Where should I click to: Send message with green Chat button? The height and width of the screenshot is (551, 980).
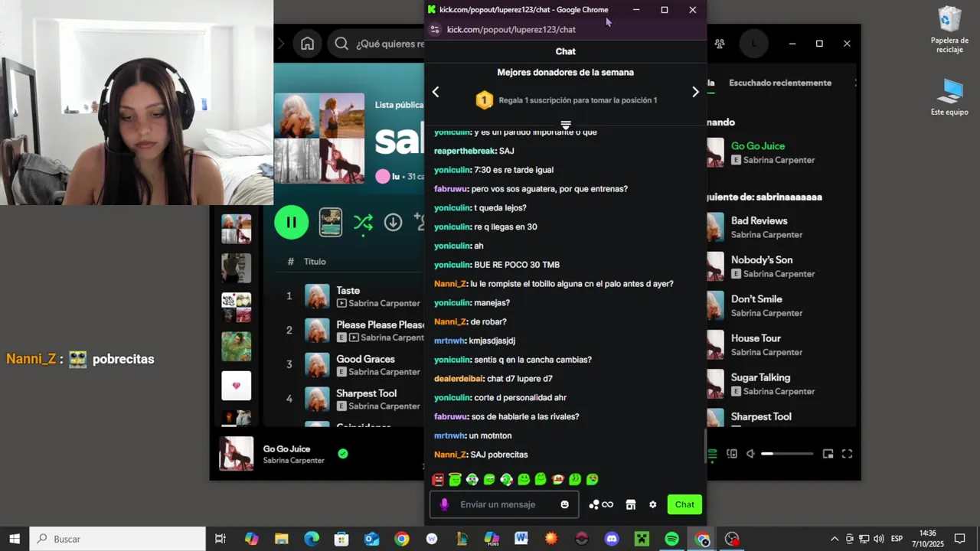684,504
